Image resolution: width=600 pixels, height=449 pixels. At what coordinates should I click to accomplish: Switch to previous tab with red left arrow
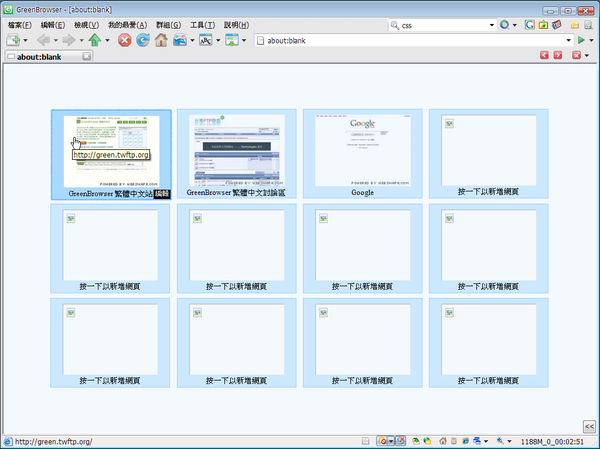[544, 55]
